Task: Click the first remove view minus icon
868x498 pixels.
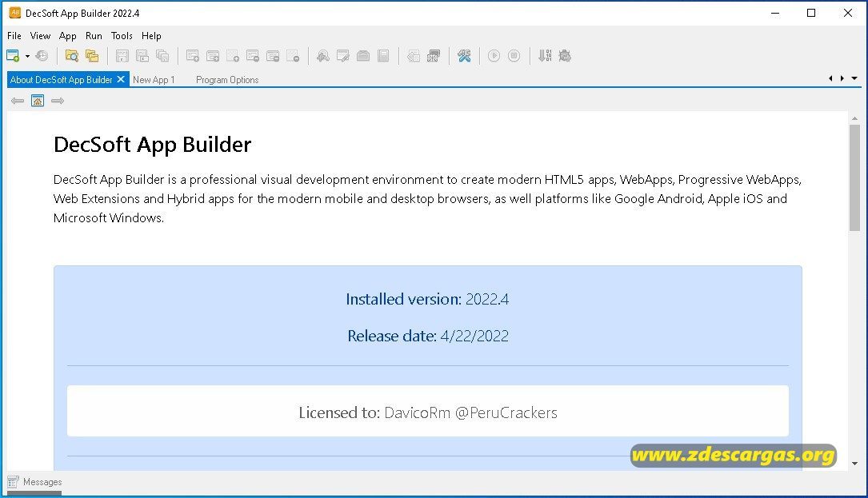Action: 253,55
